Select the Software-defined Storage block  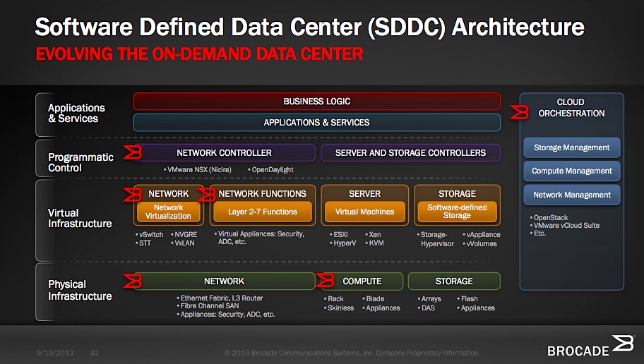click(x=457, y=212)
